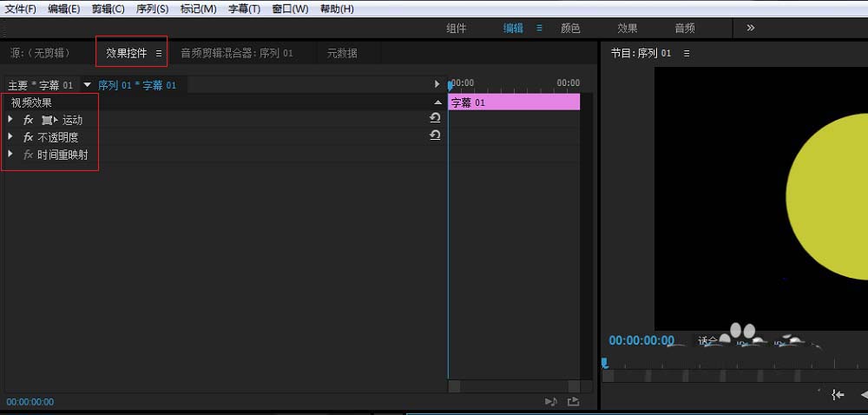868x415 pixels.
Task: Switch to the 源:(无剪辑) panel tab
Action: 41,53
